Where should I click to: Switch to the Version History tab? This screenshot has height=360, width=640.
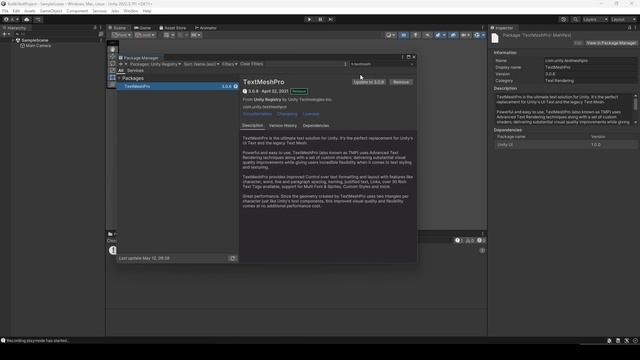(283, 126)
